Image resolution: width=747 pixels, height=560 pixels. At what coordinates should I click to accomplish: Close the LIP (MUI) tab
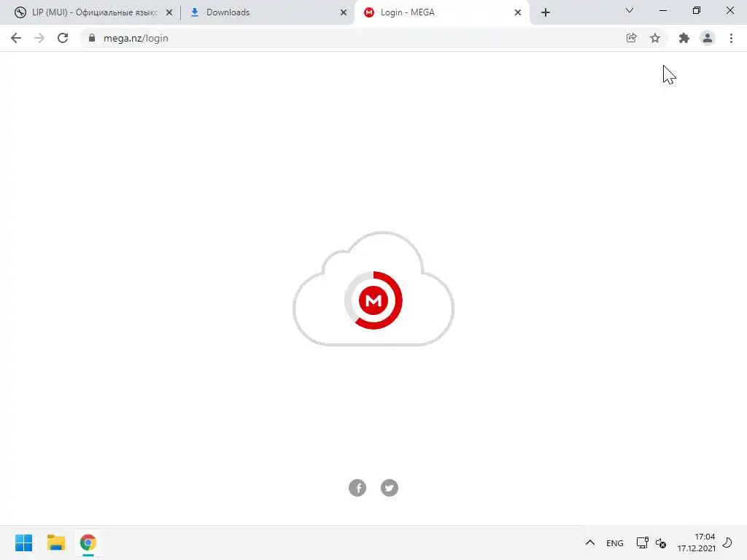169,12
